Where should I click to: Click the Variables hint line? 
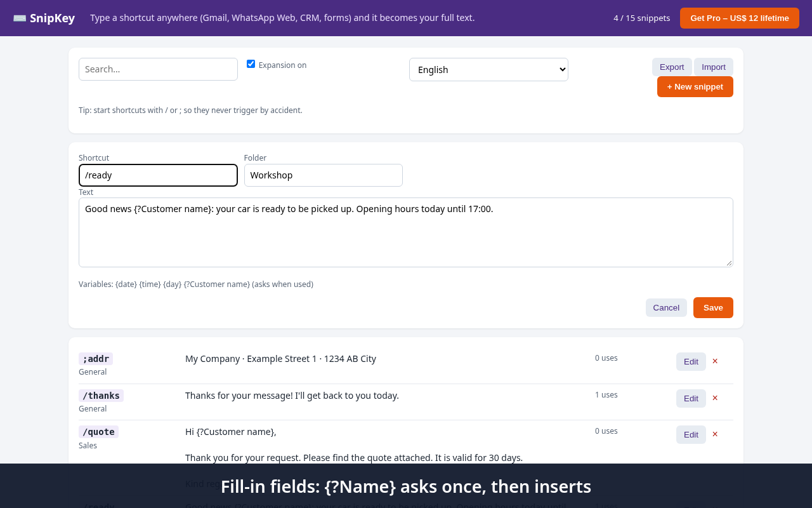[196, 284]
